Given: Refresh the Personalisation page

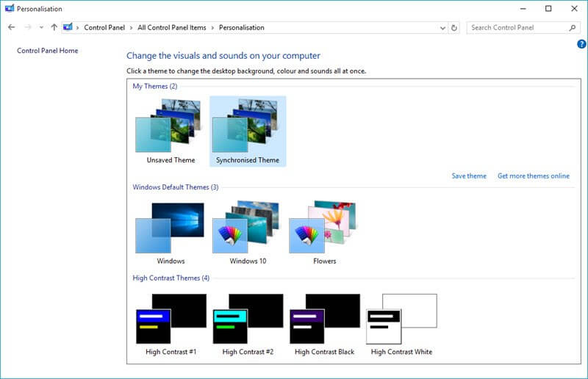Looking at the screenshot, I should (454, 28).
